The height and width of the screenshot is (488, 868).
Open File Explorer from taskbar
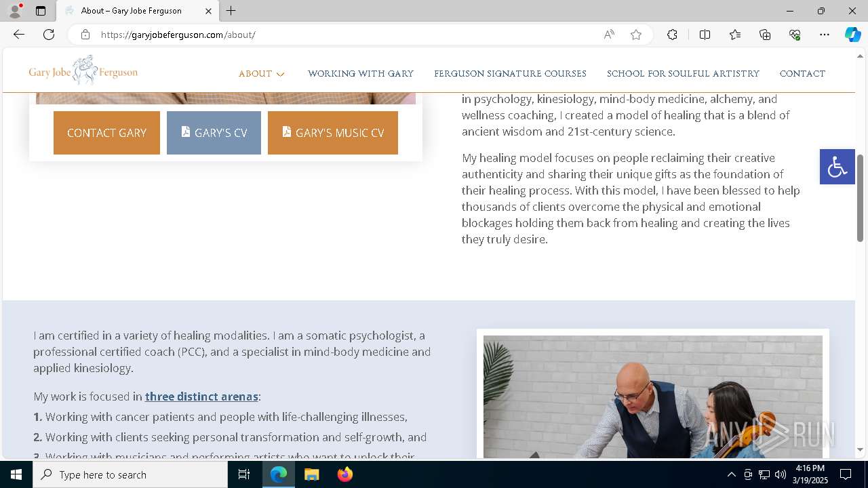coord(312,474)
